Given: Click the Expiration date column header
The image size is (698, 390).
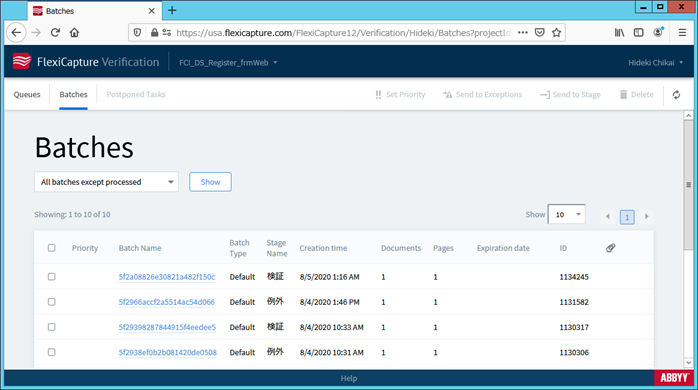Looking at the screenshot, I should tap(503, 248).
